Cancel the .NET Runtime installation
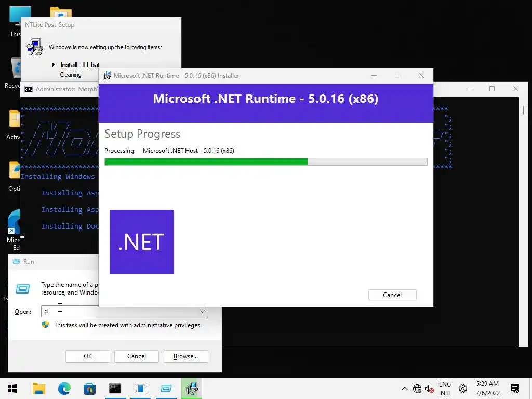The height and width of the screenshot is (399, 532). (392, 295)
